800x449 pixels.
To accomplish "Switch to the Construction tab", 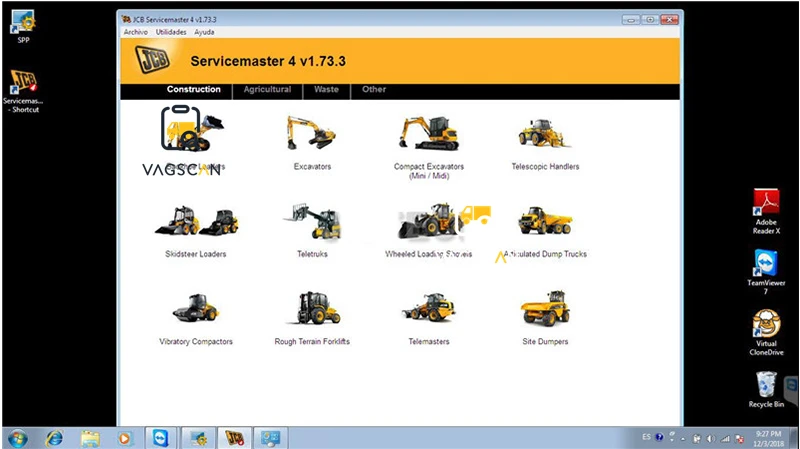I will [193, 89].
